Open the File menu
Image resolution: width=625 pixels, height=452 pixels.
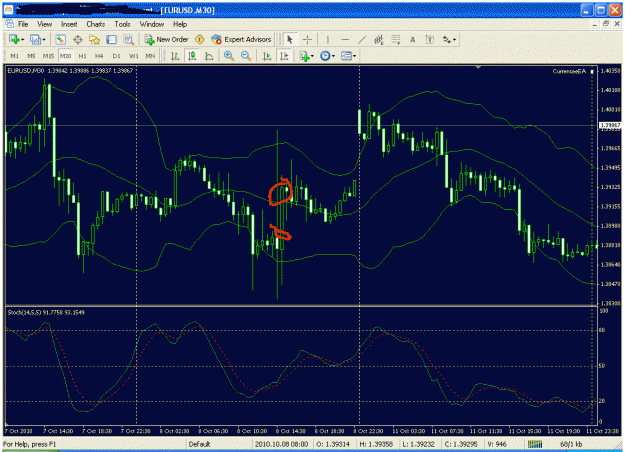23,24
